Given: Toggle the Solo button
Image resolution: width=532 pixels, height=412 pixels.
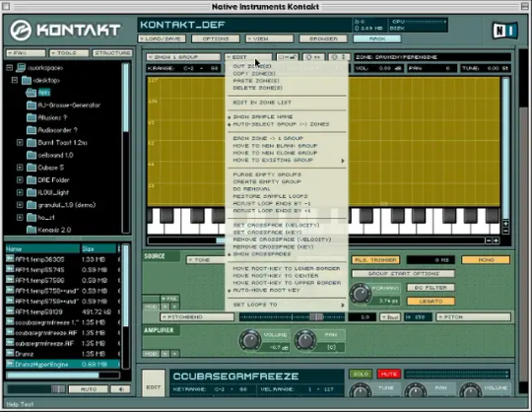Looking at the screenshot, I should click(361, 374).
